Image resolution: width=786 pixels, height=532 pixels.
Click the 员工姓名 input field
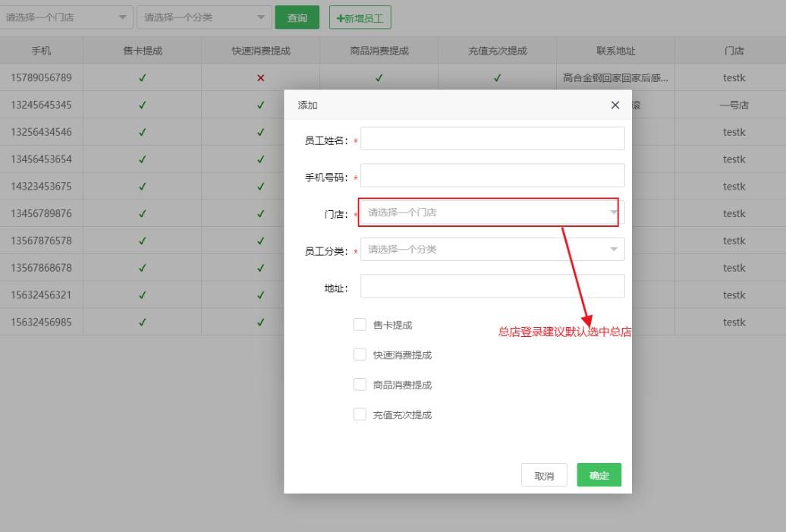point(492,139)
